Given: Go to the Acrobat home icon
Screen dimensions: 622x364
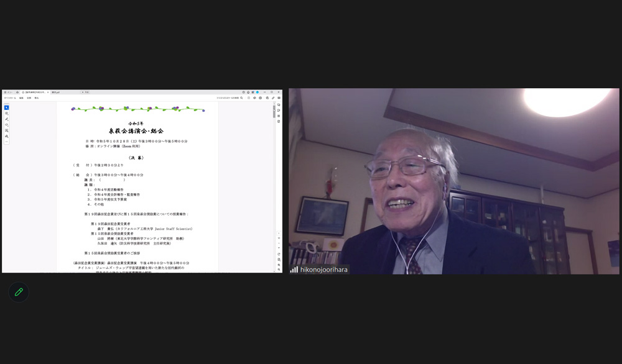Looking at the screenshot, I should click(17, 93).
